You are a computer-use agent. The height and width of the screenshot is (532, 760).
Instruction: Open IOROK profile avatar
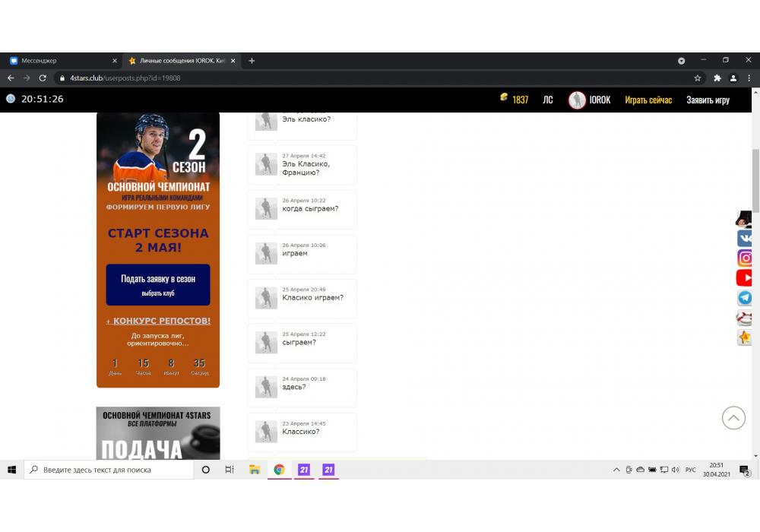point(577,100)
